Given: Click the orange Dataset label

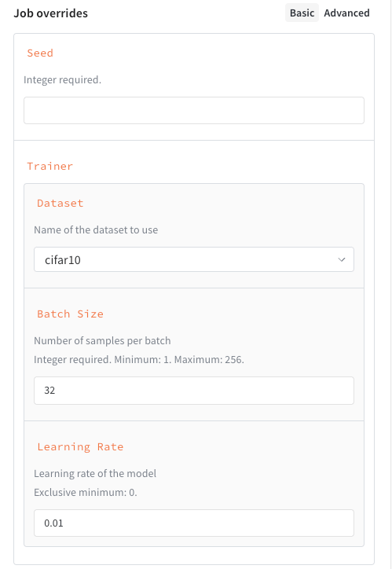Looking at the screenshot, I should [x=60, y=204].
